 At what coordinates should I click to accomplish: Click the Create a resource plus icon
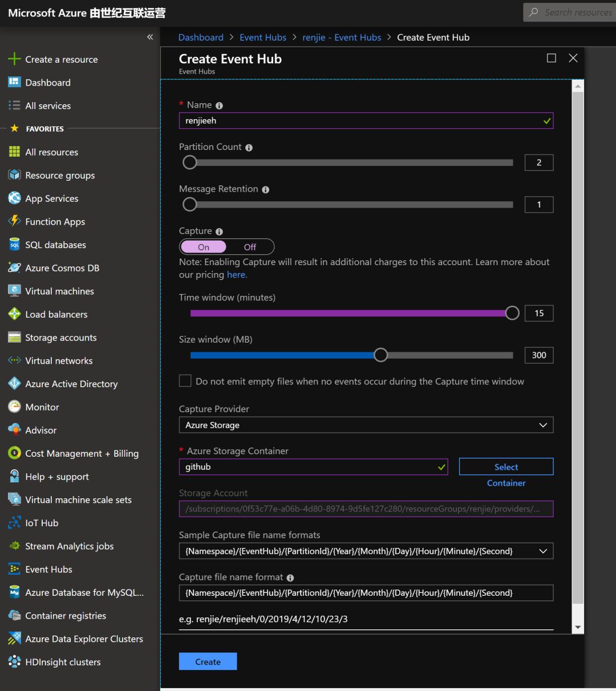[14, 59]
